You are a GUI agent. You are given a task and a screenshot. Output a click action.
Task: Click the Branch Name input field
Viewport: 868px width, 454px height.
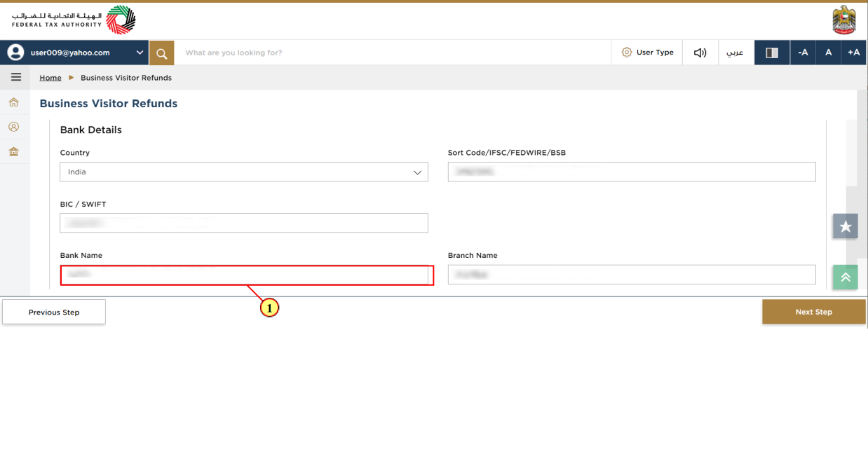[632, 275]
